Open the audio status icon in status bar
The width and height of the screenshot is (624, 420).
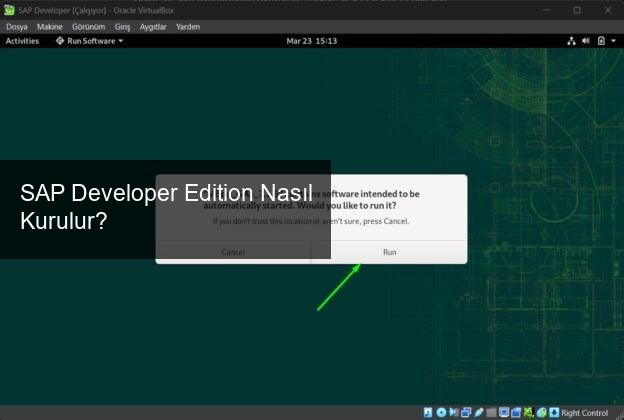coord(453,412)
